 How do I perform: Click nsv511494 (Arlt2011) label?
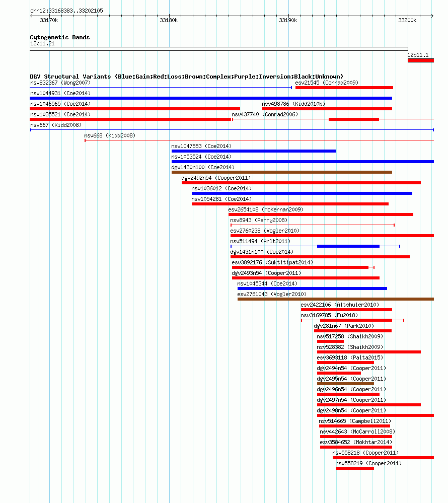click(260, 242)
